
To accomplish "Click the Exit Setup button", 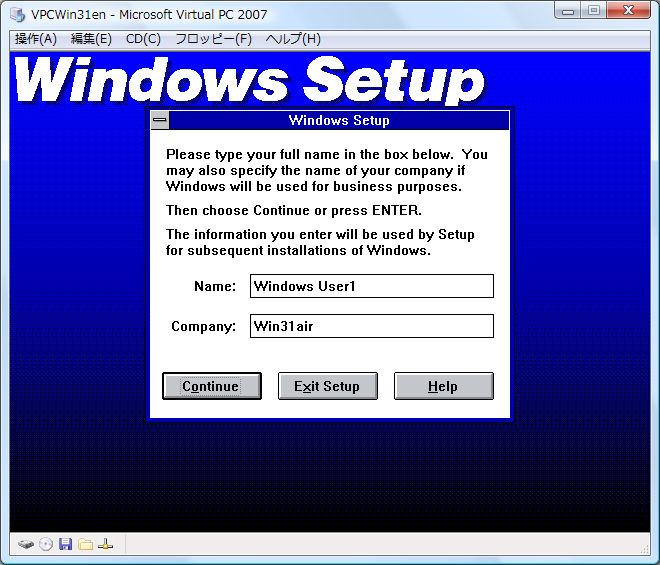I will tap(327, 386).
